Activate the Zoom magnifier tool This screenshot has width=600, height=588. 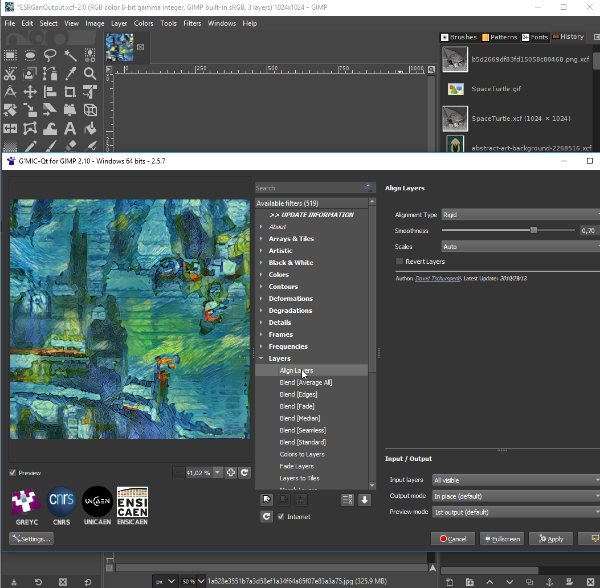coord(90,73)
